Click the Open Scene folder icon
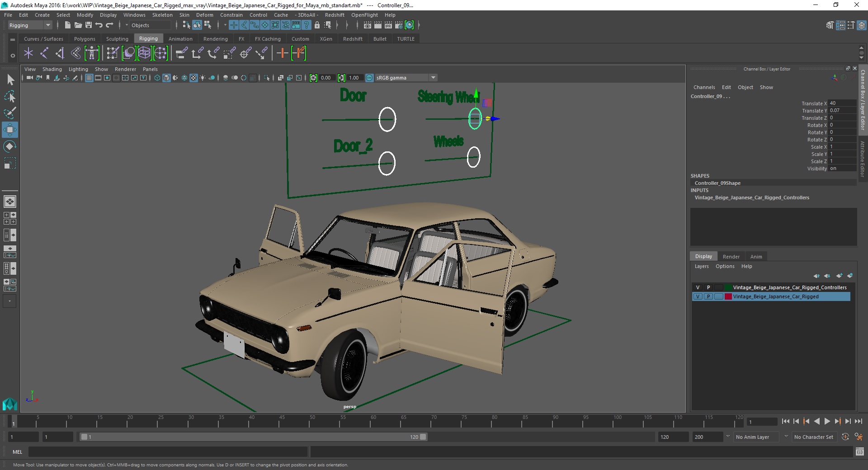Screen dimensions: 868x470 click(x=78, y=25)
